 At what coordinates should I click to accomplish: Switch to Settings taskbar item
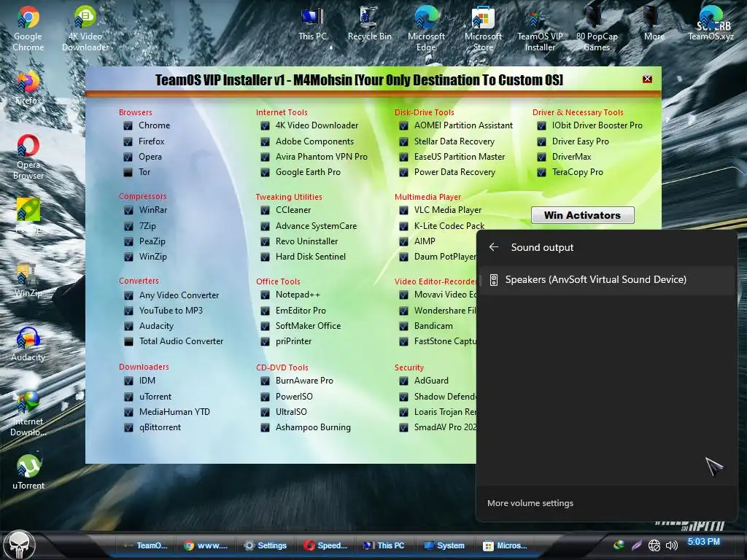coord(266,545)
